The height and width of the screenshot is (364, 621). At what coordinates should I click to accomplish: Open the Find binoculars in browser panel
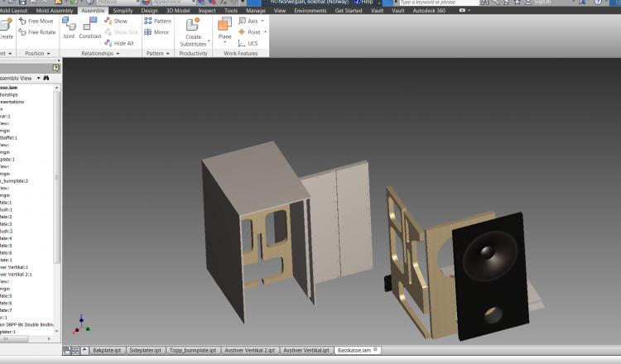pyautogui.click(x=47, y=78)
